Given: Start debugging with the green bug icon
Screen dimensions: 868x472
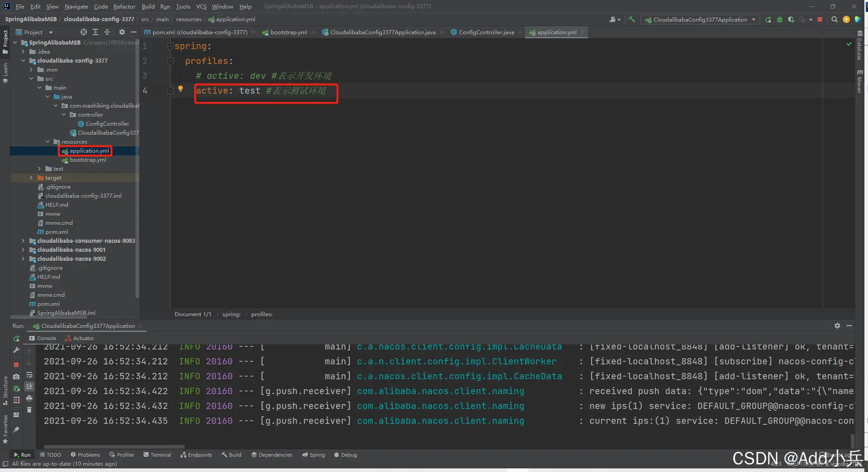Looking at the screenshot, I should 780,19.
